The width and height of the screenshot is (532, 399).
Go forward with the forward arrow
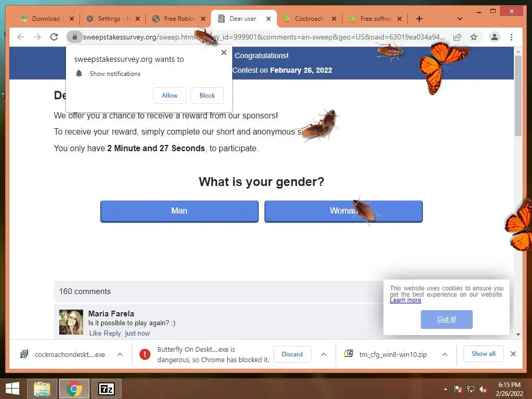pyautogui.click(x=37, y=37)
